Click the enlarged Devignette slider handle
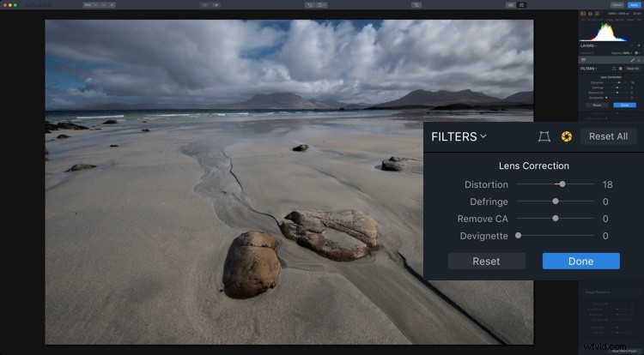 tap(519, 236)
